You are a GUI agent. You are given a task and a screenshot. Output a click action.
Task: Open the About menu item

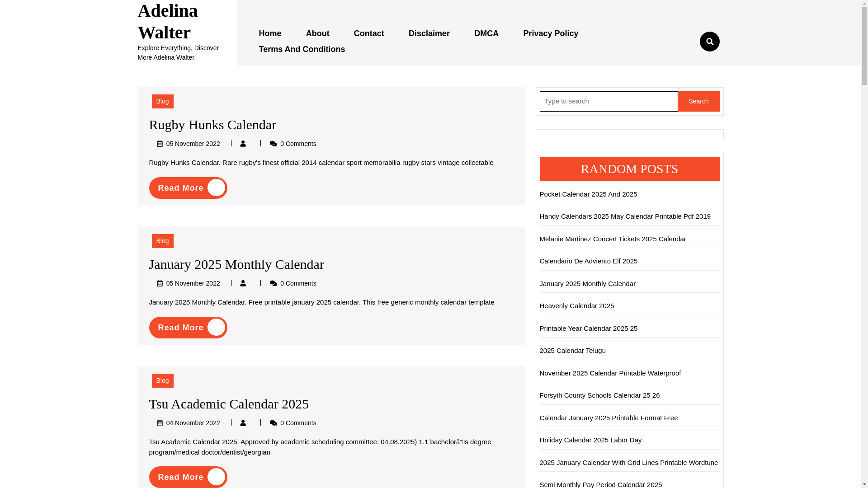click(317, 33)
